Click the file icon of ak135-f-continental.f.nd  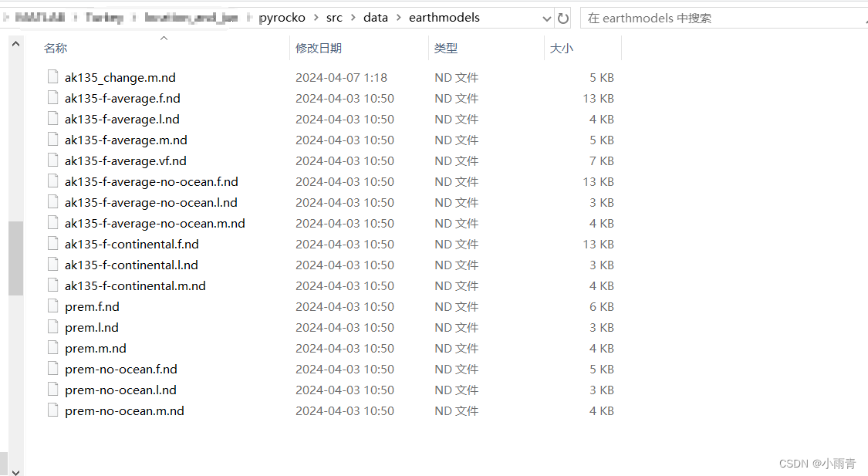[52, 244]
